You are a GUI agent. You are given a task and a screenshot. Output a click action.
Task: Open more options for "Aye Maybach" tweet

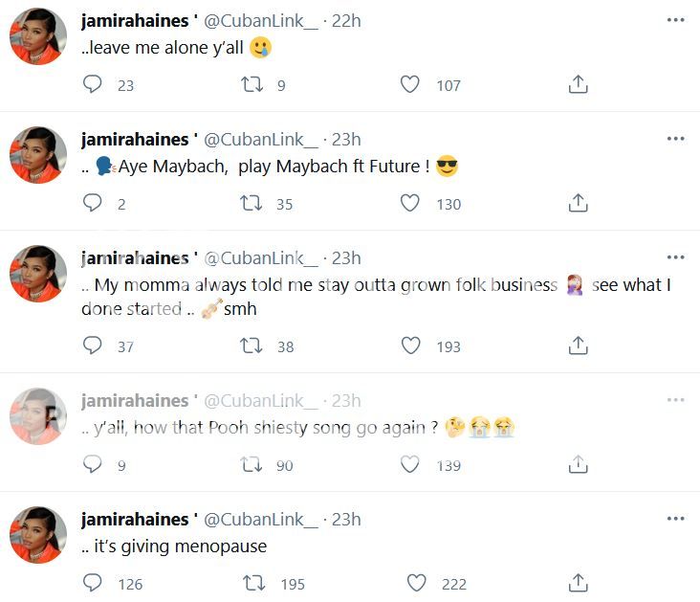[x=676, y=139]
